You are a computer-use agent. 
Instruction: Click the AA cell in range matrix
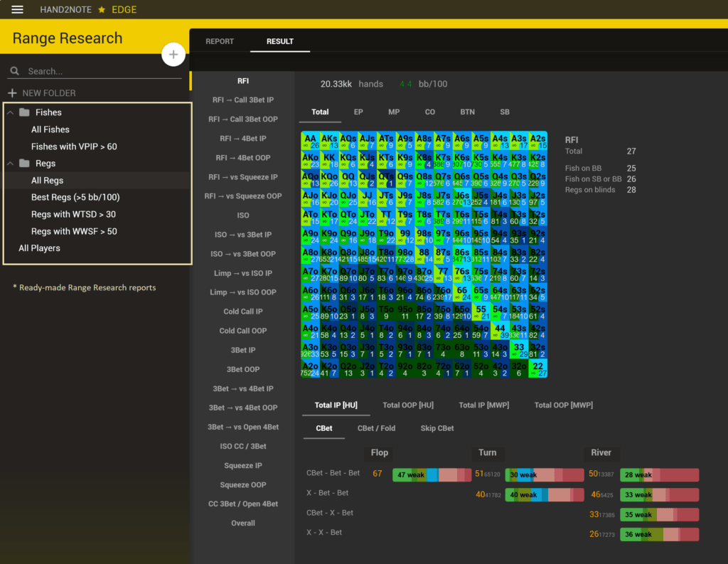coord(310,140)
